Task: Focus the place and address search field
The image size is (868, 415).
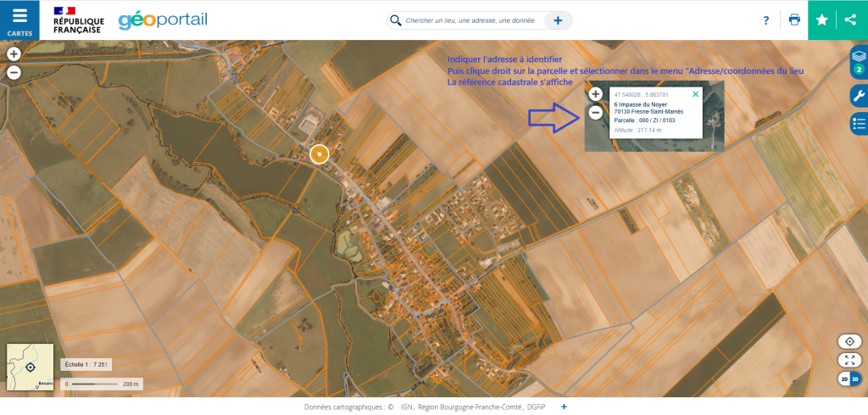Action: point(470,20)
